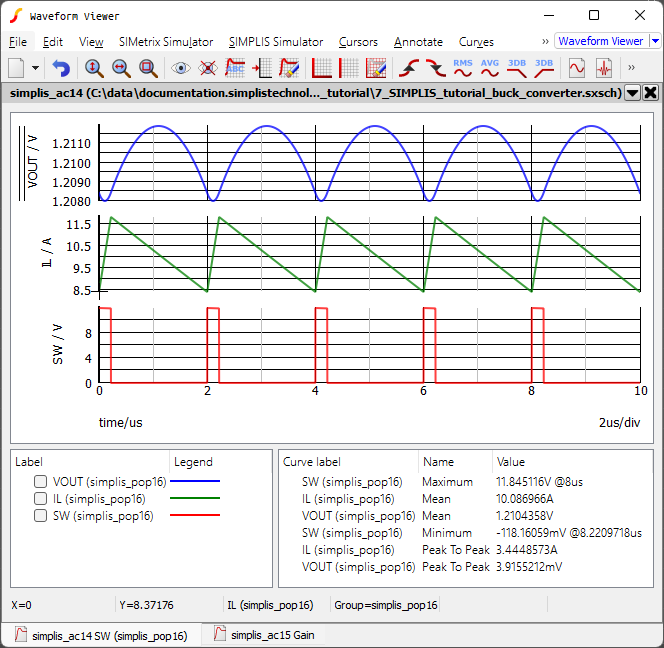Click the Undo arrow icon
Viewport: 664px width, 648px height.
coord(62,68)
